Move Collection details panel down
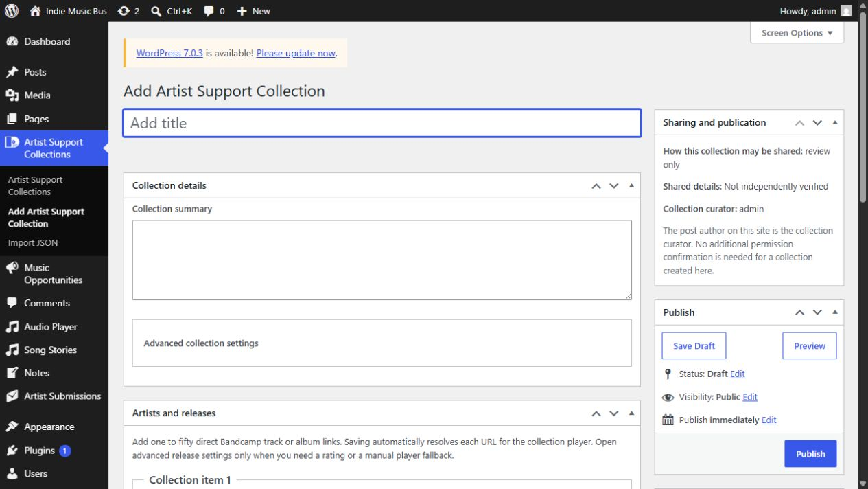 coord(614,186)
